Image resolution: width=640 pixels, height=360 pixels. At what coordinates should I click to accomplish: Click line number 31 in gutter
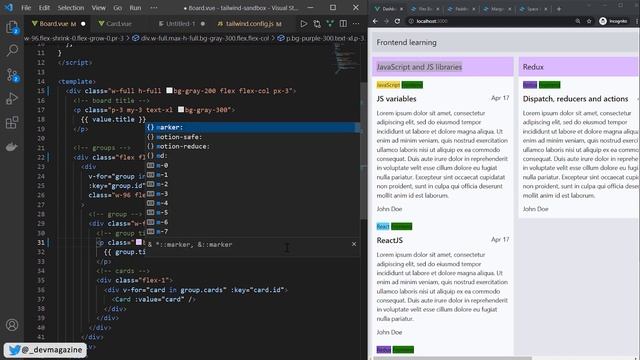(x=41, y=242)
